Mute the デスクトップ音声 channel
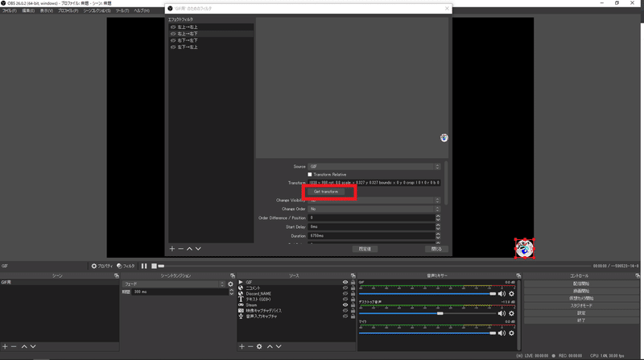Viewport: 644px width, 360px height. (502, 313)
